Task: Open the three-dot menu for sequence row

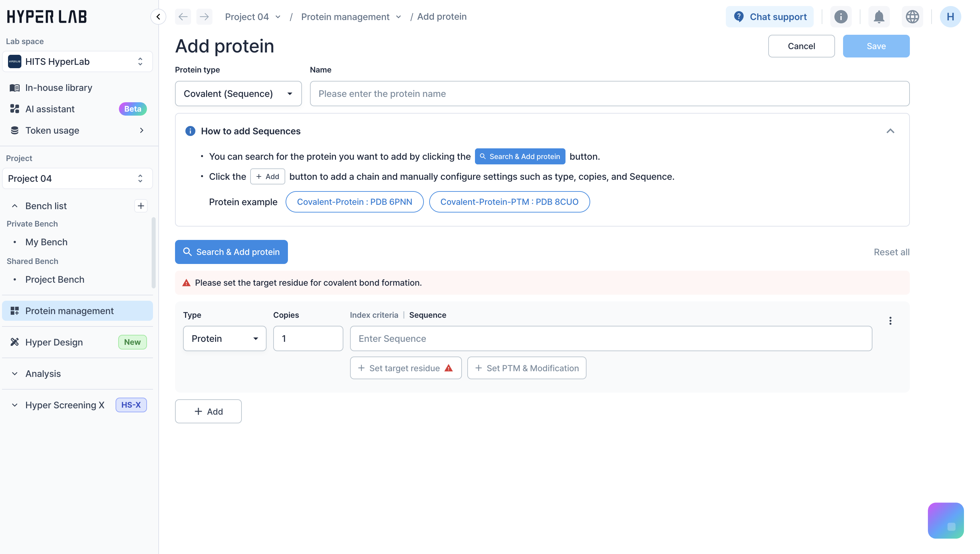Action: pos(890,321)
